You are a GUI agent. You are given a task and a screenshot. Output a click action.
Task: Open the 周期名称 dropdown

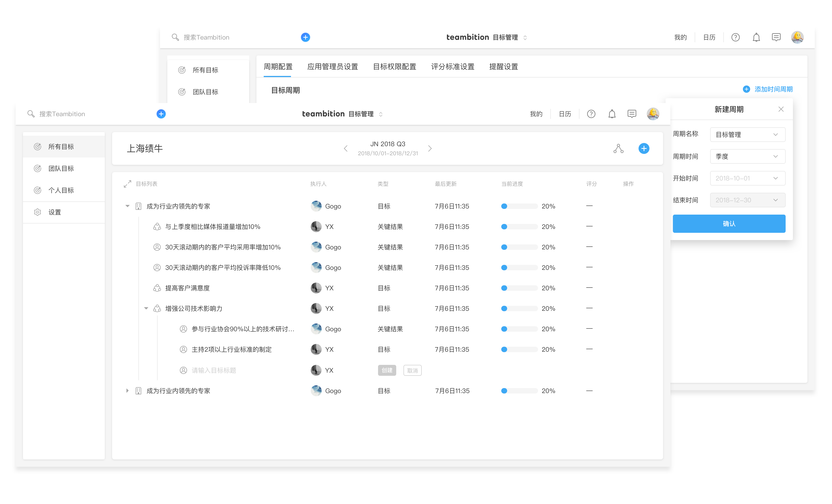coord(748,135)
